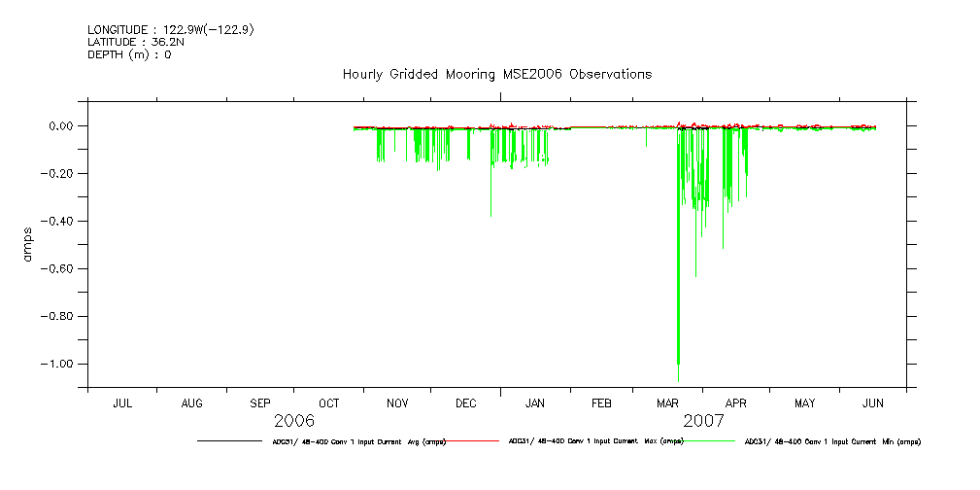980x490 pixels.
Task: Click the plot title 'Hourly Gridded Mooring MSE2006 Observations'
Action: pos(496,74)
